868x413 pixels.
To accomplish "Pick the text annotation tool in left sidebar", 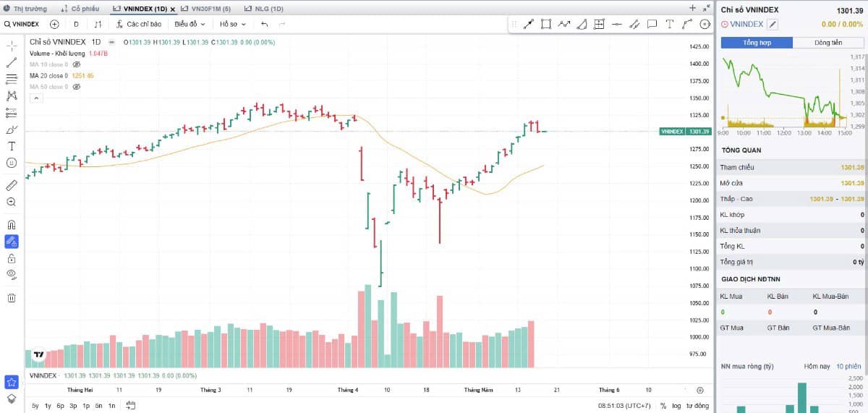I will [12, 145].
